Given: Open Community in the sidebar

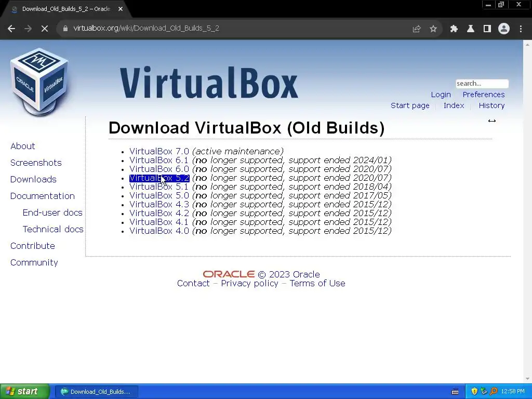Looking at the screenshot, I should click(x=34, y=262).
